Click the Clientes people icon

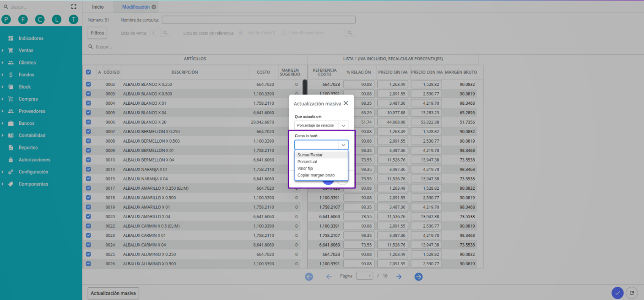pos(11,63)
